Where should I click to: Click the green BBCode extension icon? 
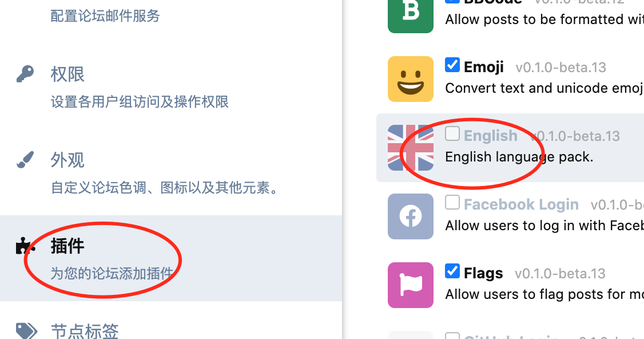pyautogui.click(x=410, y=14)
